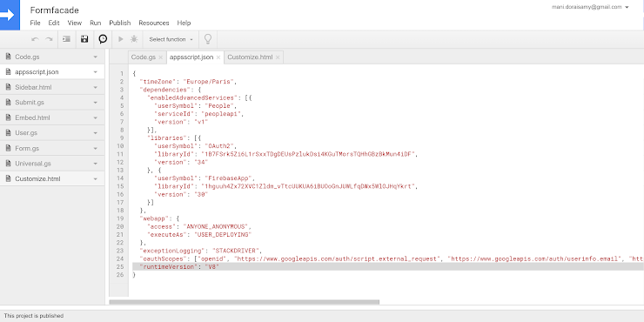Open dropdown arrow for User.gs file
Image resolution: width=644 pixels, height=322 pixels.
(95, 133)
